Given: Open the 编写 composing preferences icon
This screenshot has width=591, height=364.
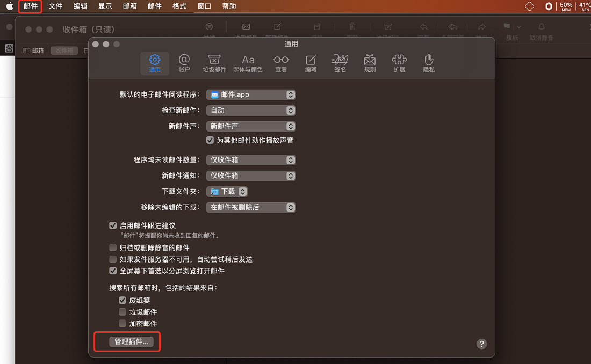Looking at the screenshot, I should [311, 63].
